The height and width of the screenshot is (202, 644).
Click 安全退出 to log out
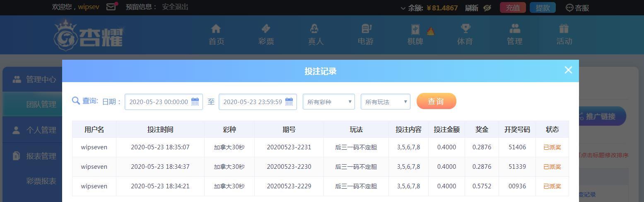(x=175, y=7)
